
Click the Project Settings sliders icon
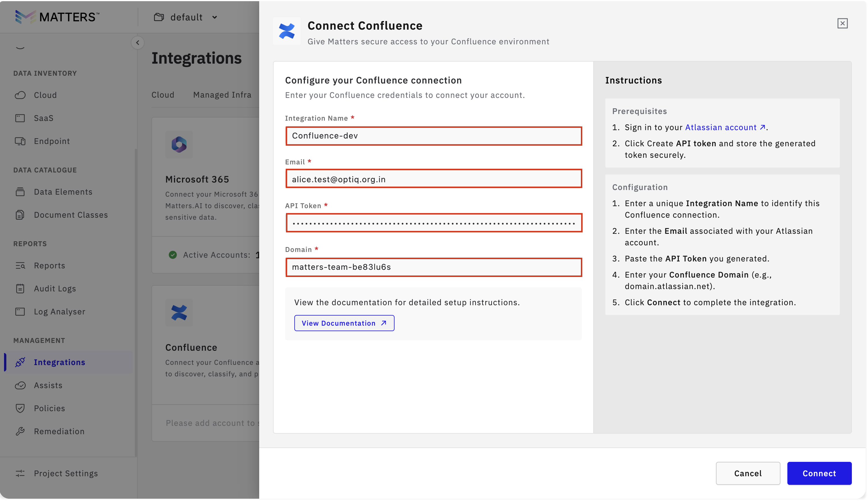click(x=20, y=473)
